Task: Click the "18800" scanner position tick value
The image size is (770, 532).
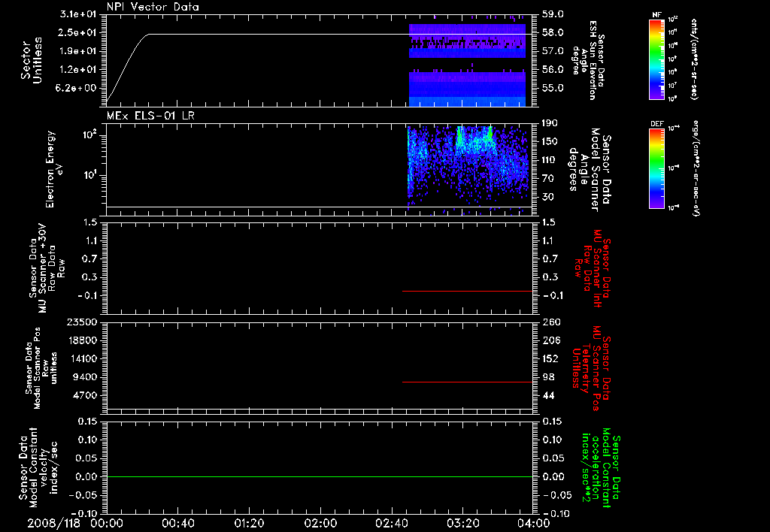Action: pos(81,340)
